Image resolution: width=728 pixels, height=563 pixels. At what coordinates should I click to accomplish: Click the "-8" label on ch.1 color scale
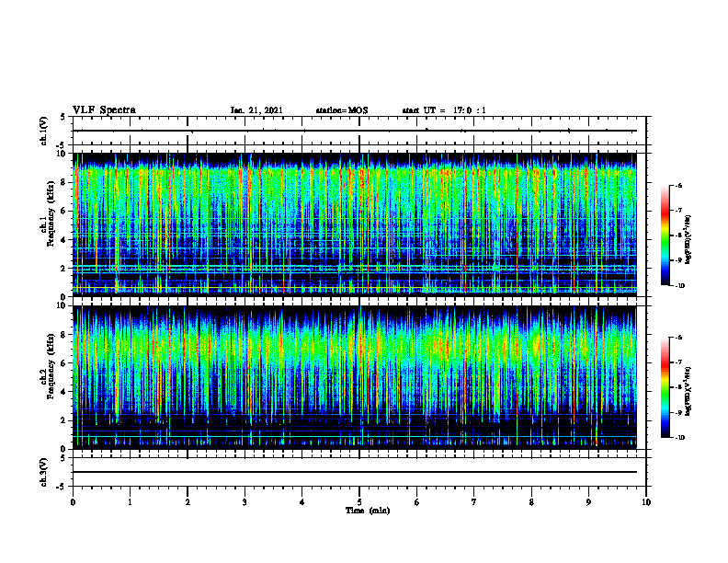click(x=677, y=236)
